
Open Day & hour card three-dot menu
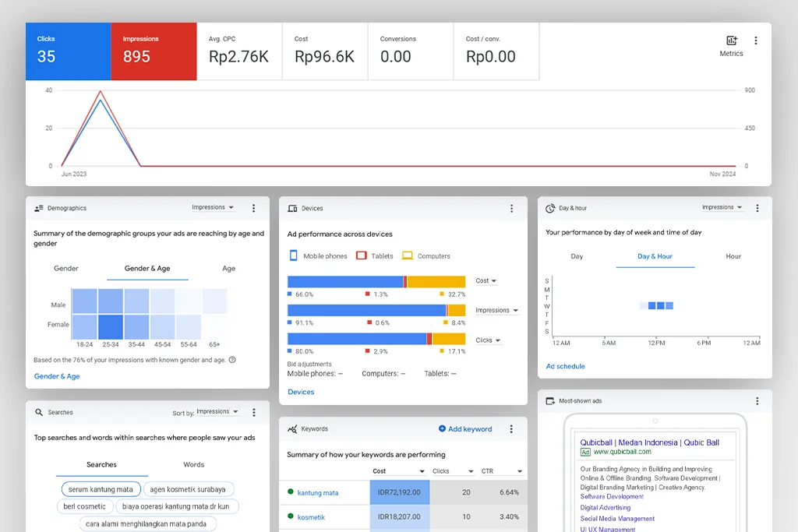point(756,209)
